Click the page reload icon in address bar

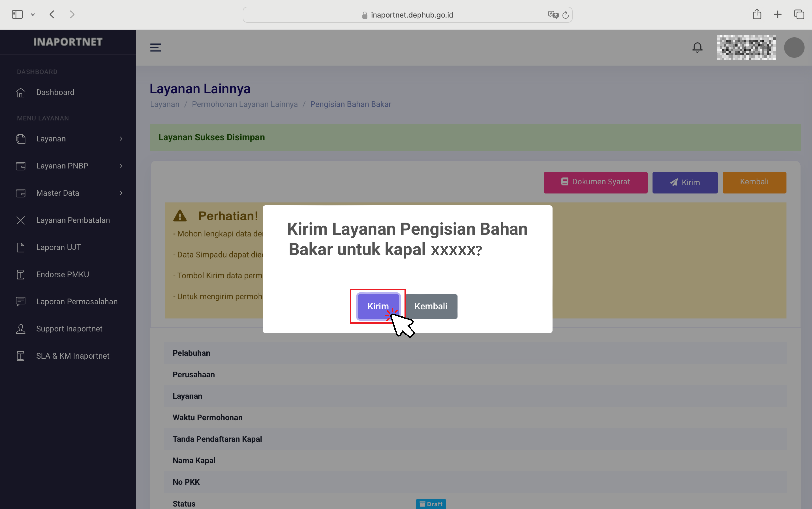(x=566, y=15)
